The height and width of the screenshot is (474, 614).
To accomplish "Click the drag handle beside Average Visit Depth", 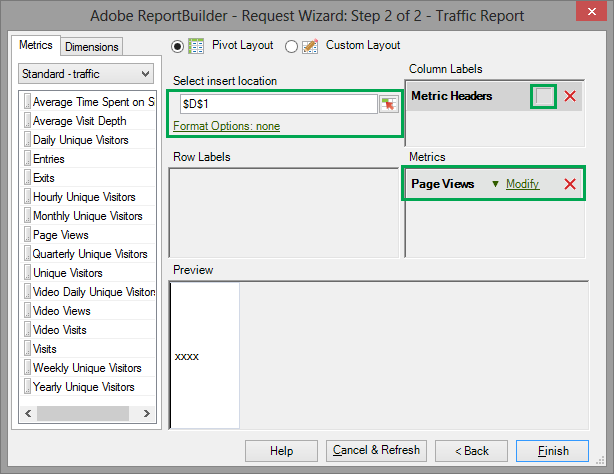I will pos(27,120).
